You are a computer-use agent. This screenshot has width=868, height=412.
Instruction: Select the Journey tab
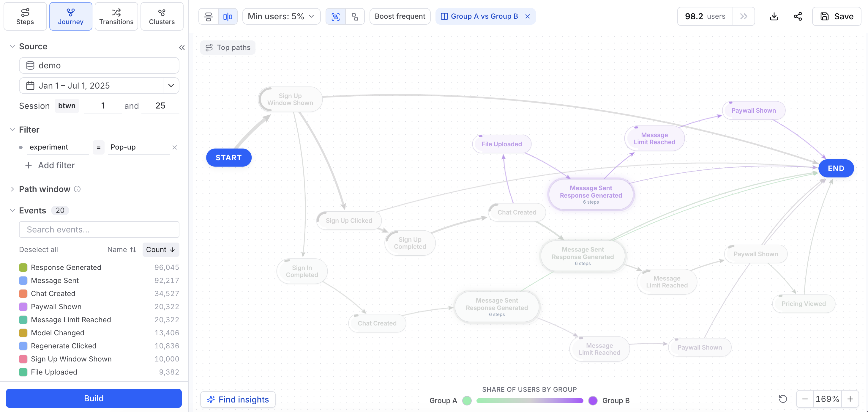pyautogui.click(x=71, y=17)
